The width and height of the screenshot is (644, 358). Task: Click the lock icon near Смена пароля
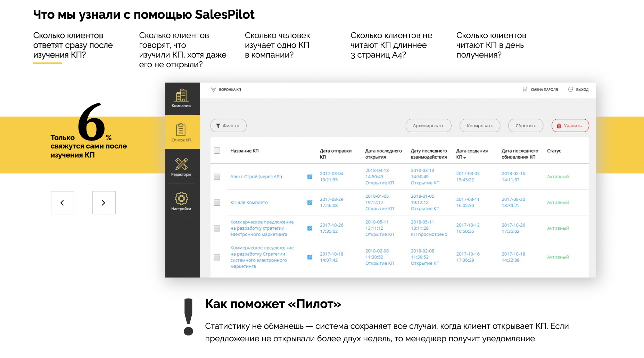[525, 89]
